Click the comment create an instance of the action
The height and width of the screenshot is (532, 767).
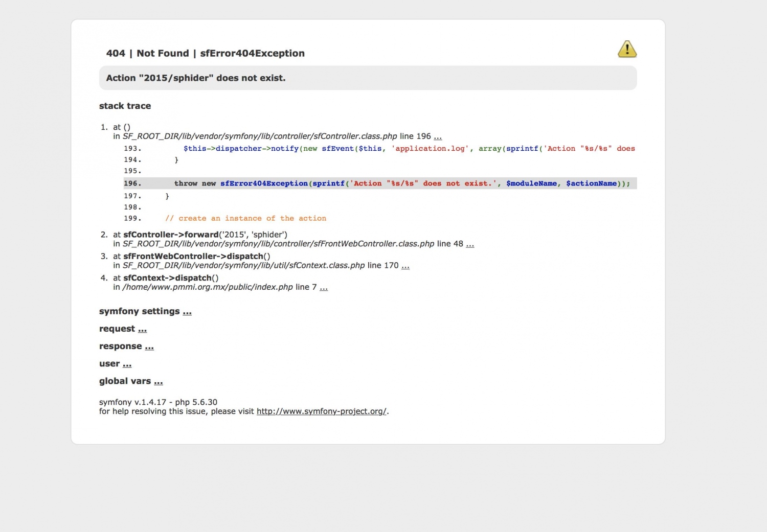[245, 218]
